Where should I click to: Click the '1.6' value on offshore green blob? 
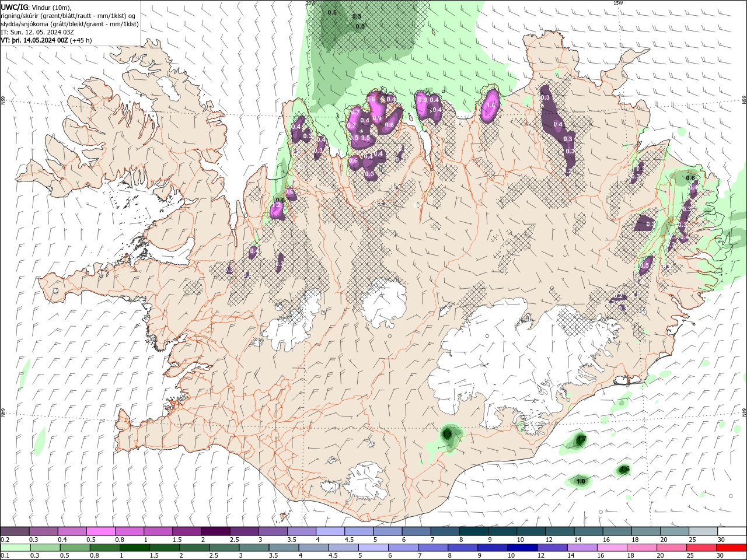624,469
